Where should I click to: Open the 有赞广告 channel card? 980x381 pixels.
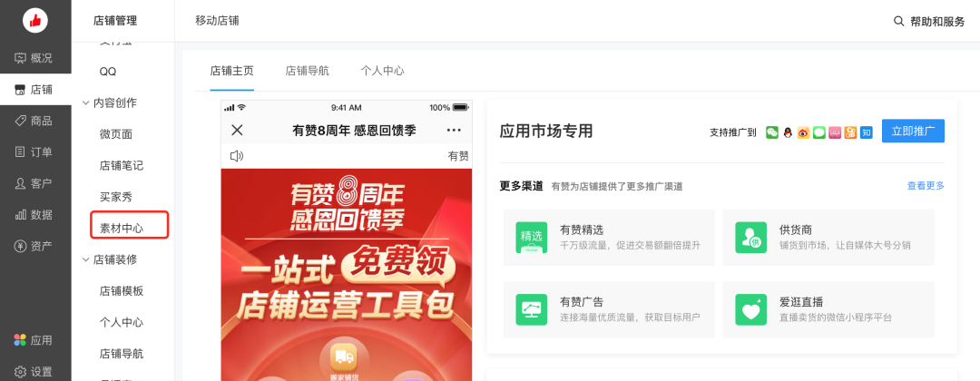coord(609,309)
